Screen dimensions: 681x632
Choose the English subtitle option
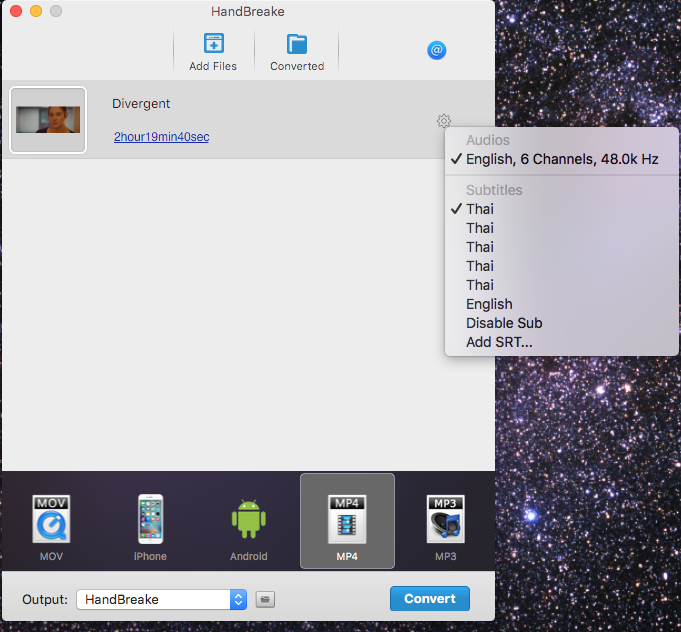(x=562, y=304)
